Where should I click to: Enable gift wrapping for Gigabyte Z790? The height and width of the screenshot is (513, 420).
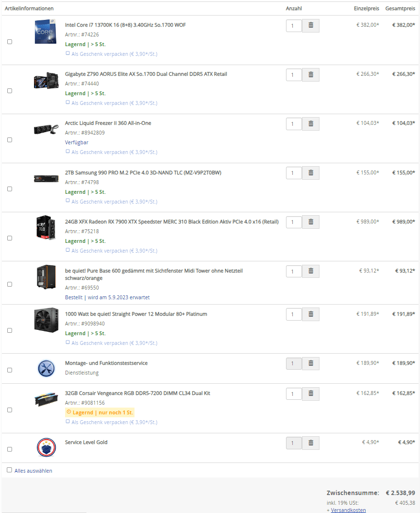[x=67, y=102]
